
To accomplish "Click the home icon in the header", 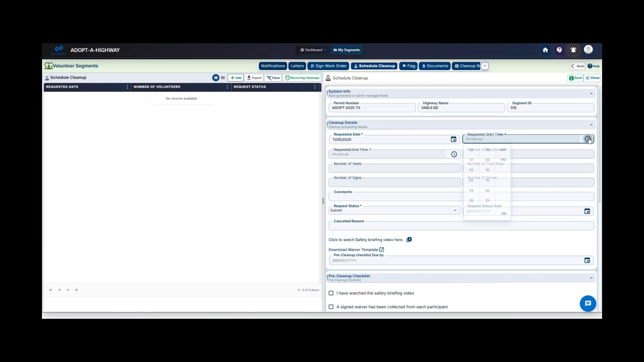I will click(545, 50).
